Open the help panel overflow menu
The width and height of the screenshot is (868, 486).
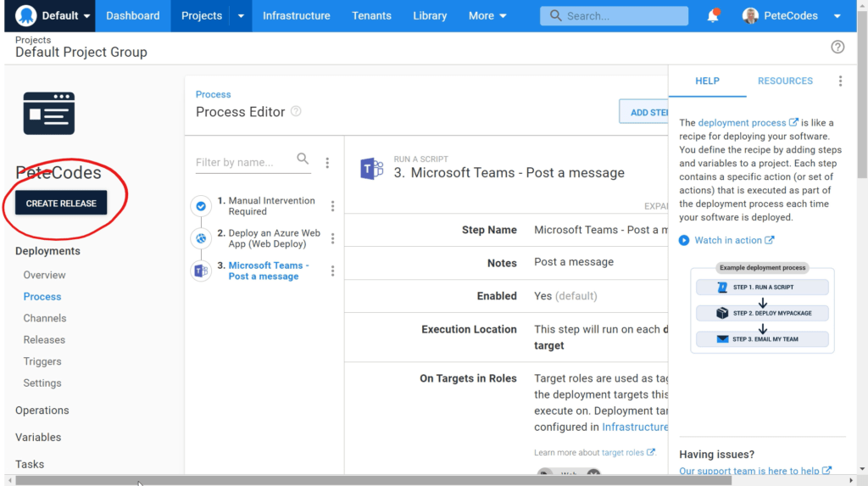(x=840, y=81)
